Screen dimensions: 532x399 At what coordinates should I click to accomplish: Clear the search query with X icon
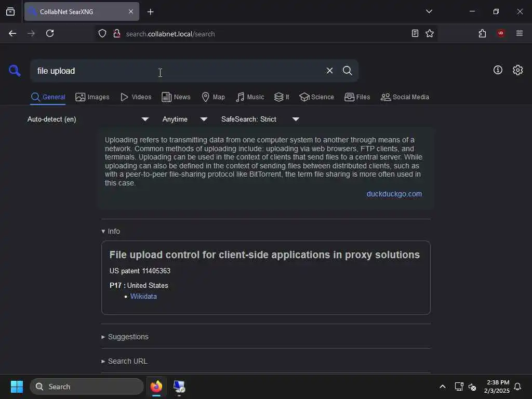tap(329, 71)
